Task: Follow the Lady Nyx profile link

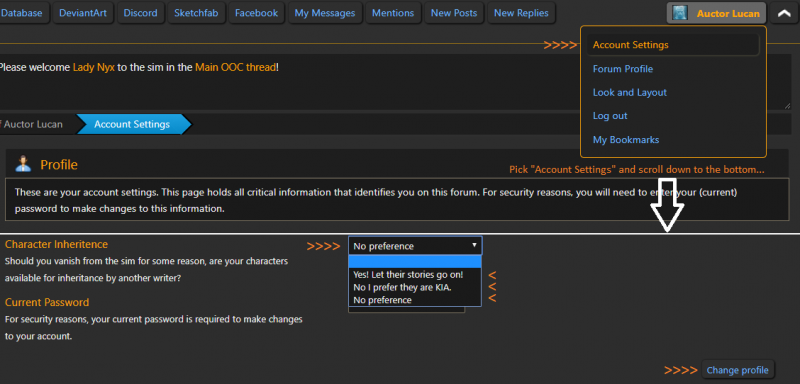Action: 94,67
